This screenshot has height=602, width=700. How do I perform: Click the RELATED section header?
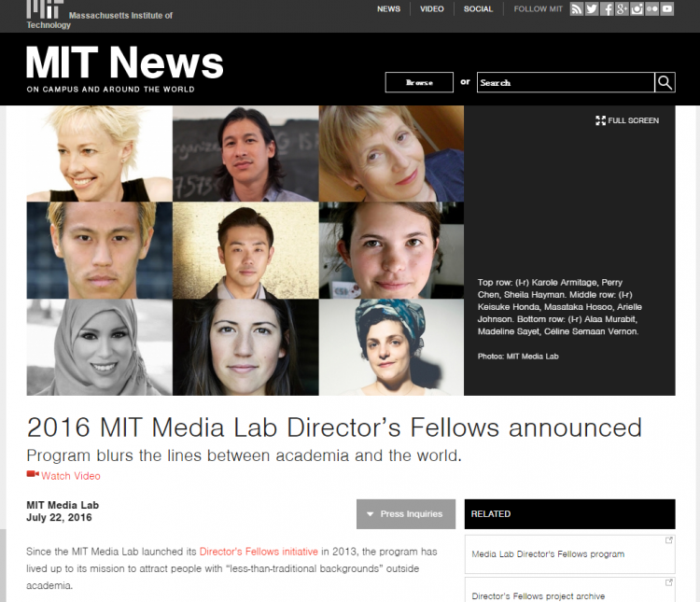[x=569, y=514]
